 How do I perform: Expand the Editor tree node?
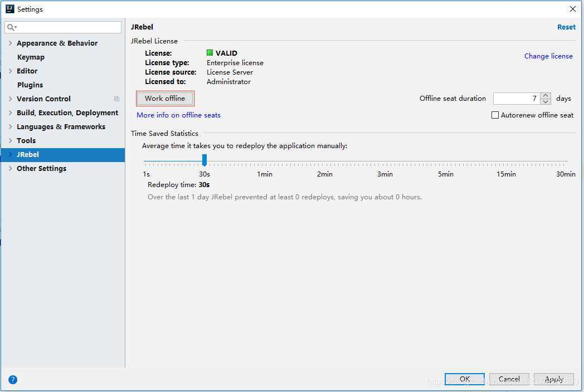coord(11,71)
